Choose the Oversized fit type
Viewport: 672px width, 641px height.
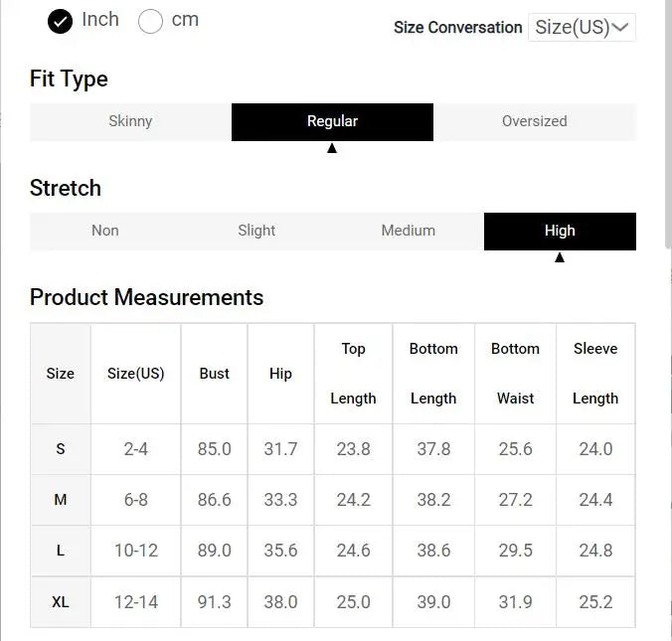[535, 121]
